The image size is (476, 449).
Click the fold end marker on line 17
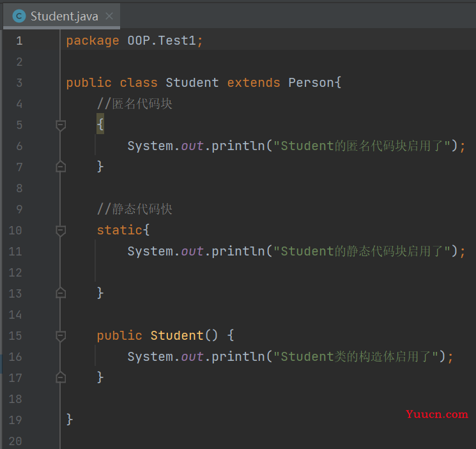[x=61, y=377]
